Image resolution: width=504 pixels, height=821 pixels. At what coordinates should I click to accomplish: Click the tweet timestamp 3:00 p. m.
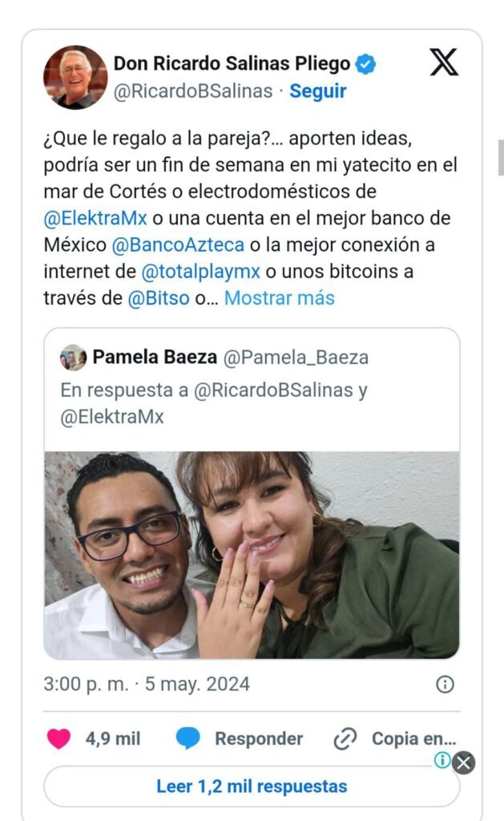click(x=86, y=685)
